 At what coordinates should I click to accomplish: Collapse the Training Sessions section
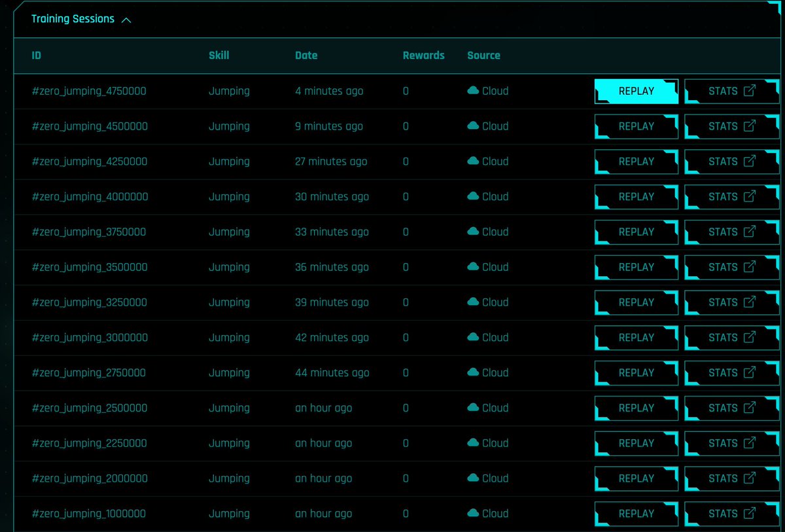(x=81, y=19)
